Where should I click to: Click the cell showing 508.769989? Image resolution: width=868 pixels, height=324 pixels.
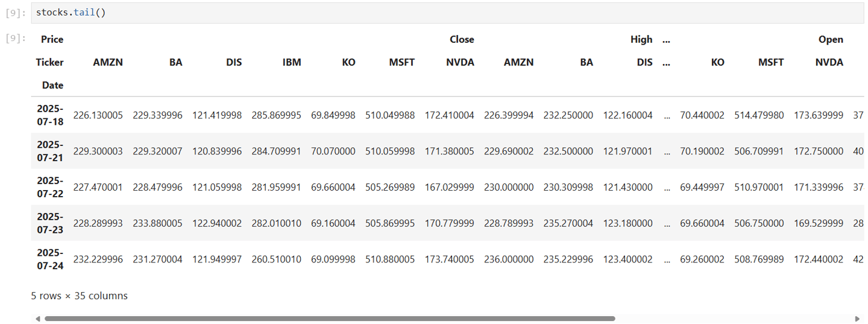pyautogui.click(x=759, y=259)
